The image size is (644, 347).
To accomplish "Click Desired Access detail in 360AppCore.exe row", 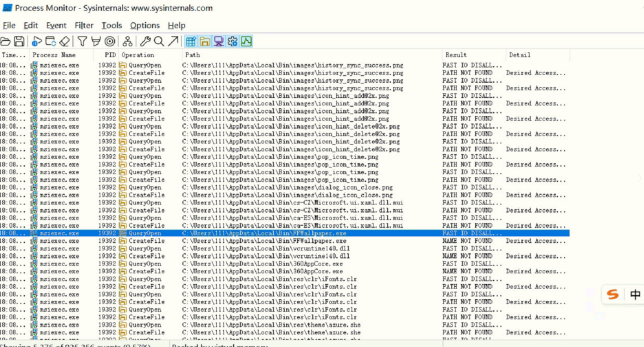I will [x=536, y=271].
